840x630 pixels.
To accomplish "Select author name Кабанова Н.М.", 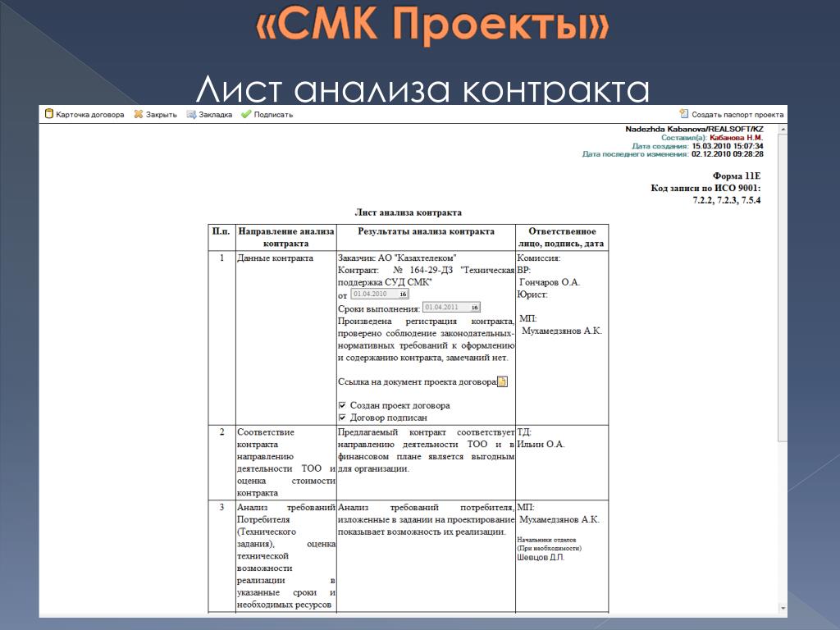I will (x=736, y=138).
